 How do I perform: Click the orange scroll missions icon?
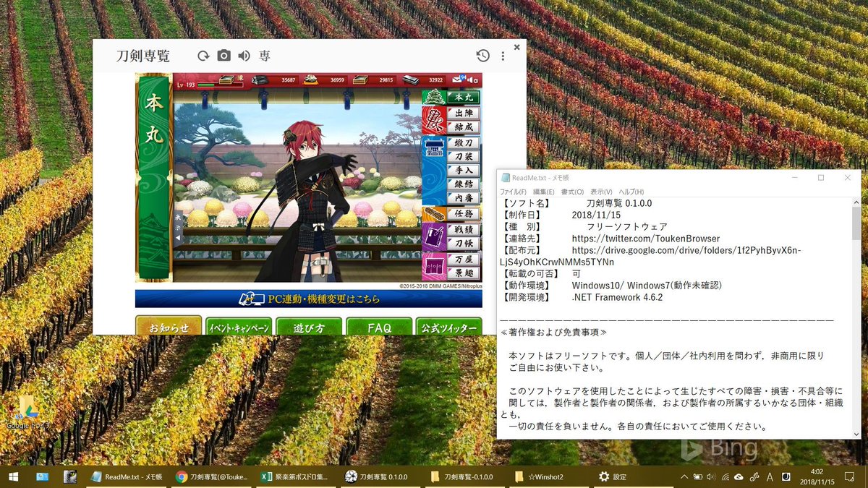pos(434,214)
